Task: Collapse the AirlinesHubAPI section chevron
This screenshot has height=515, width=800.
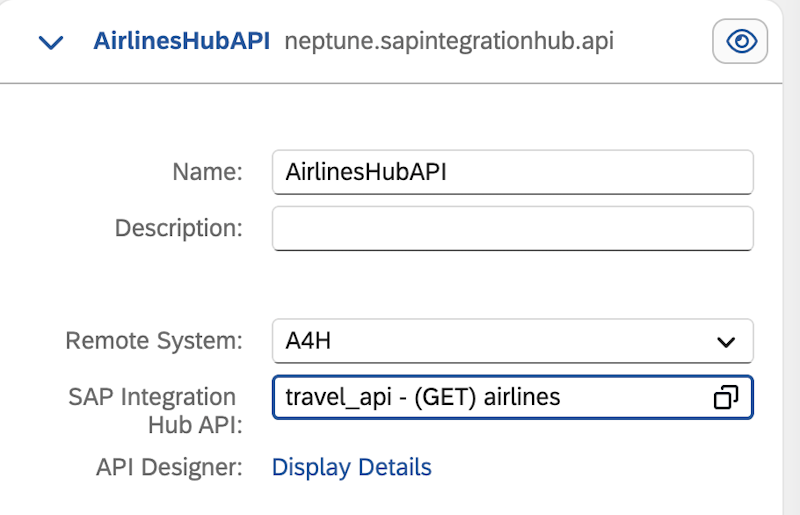Action: [x=51, y=42]
